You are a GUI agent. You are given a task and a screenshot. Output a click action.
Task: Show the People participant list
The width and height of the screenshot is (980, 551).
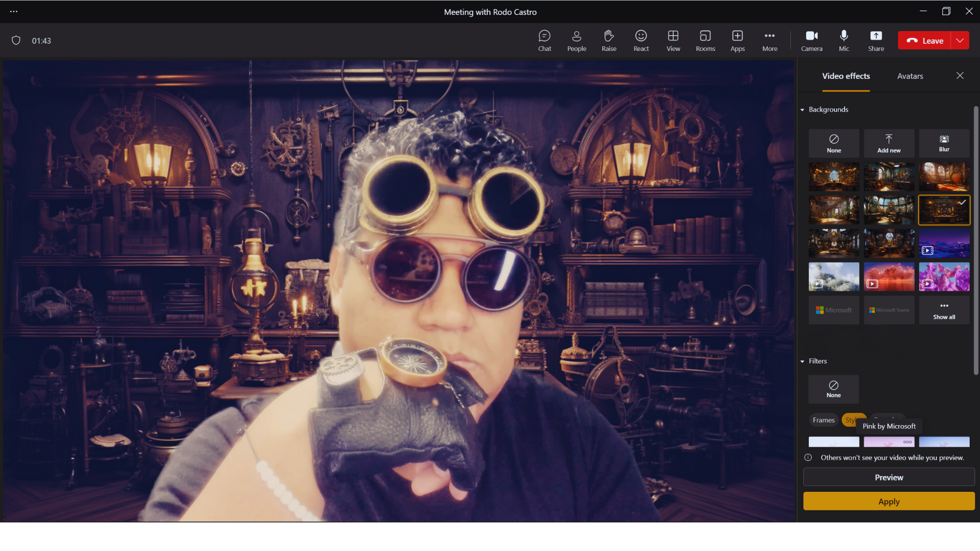pyautogui.click(x=576, y=41)
